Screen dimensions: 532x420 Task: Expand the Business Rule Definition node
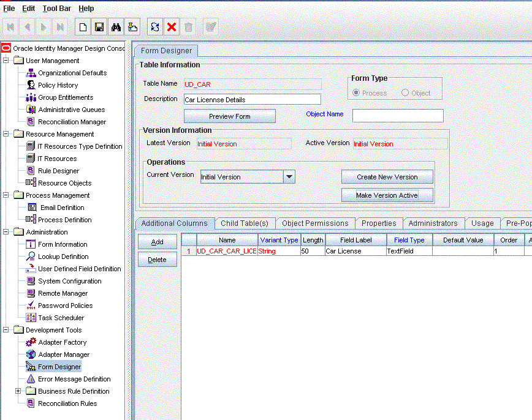[18, 391]
